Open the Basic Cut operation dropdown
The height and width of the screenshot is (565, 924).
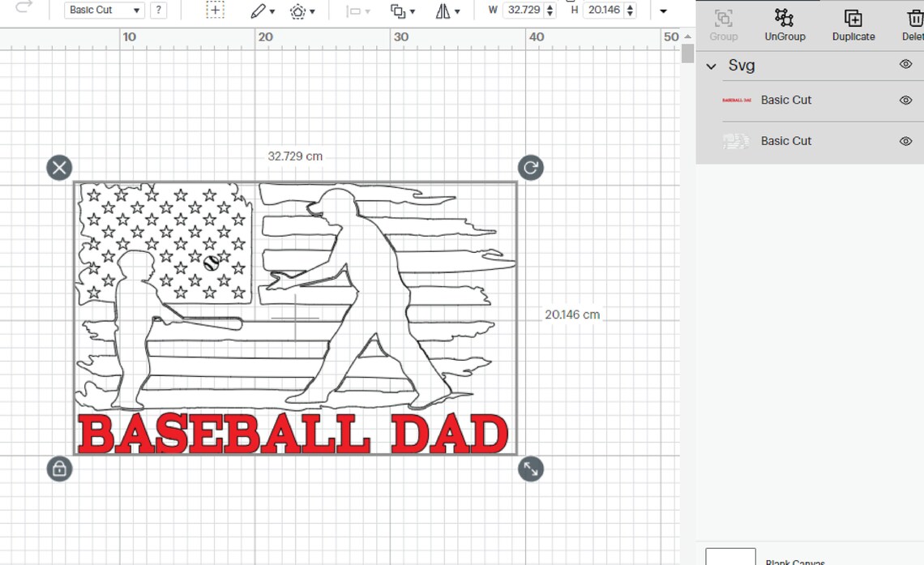pyautogui.click(x=102, y=10)
